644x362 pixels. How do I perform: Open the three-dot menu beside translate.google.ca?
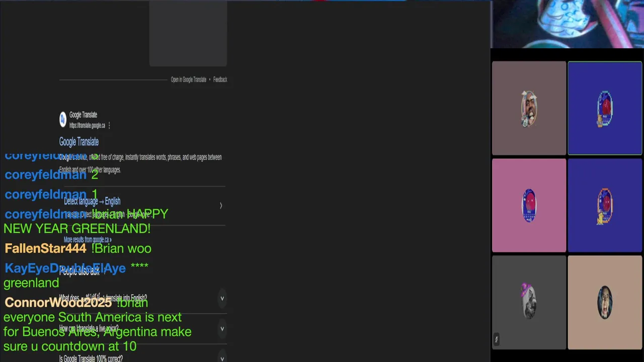[x=109, y=125]
